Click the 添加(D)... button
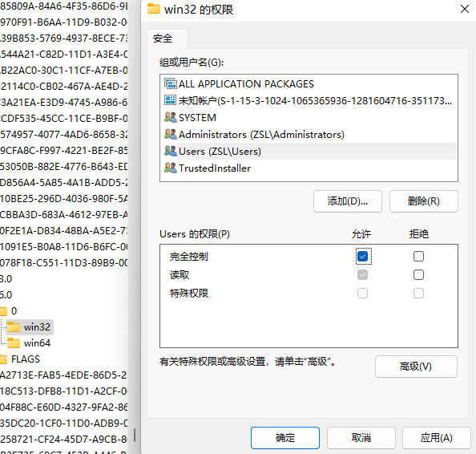 (x=348, y=201)
